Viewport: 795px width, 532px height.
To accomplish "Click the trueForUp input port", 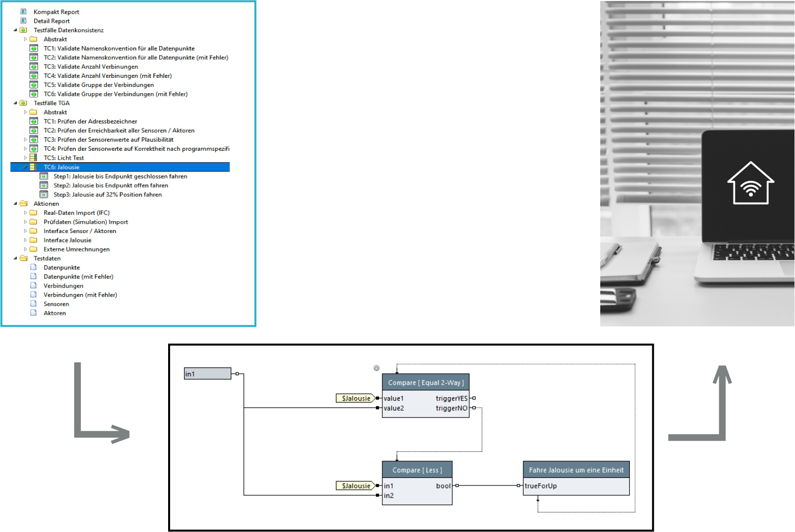I will click(x=519, y=486).
